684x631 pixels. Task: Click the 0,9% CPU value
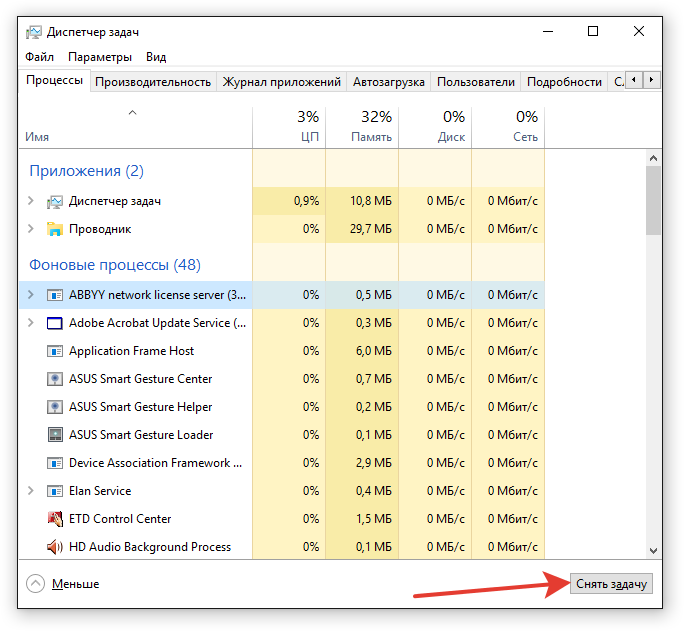[x=306, y=201]
